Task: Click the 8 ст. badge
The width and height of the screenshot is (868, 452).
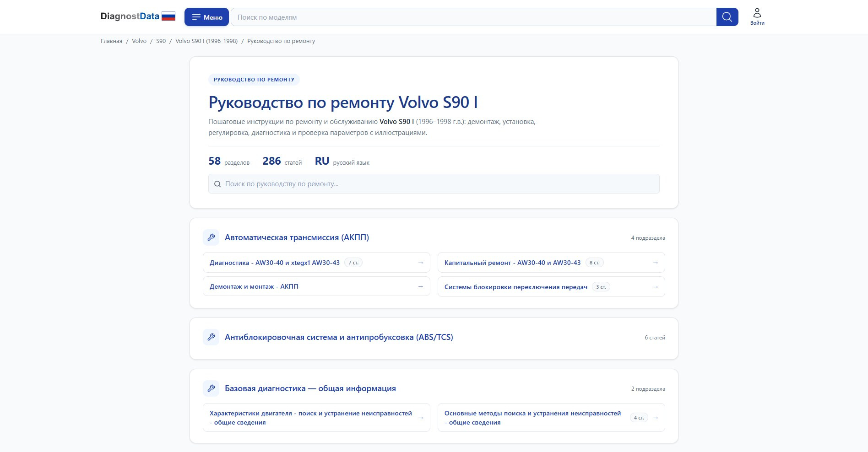Action: coord(594,263)
